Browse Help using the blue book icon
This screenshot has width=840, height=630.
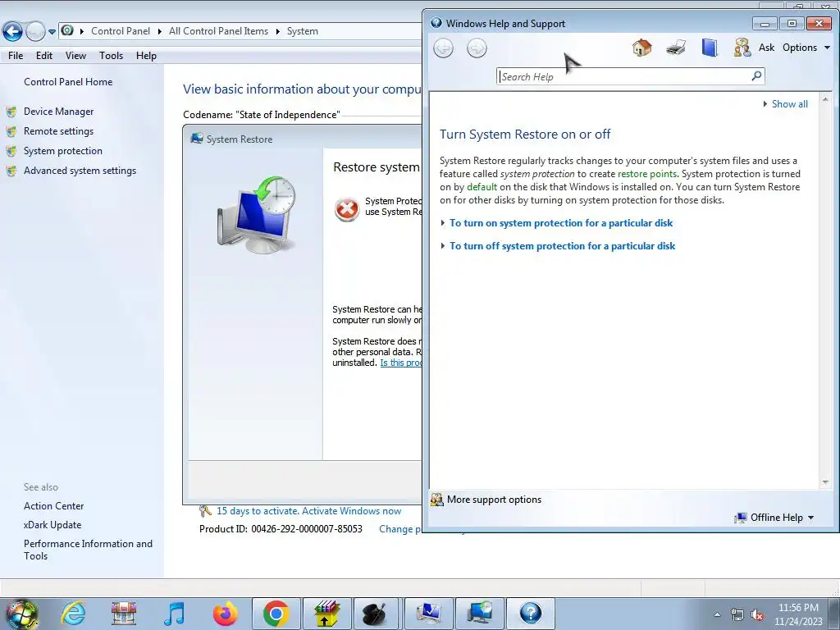click(709, 48)
